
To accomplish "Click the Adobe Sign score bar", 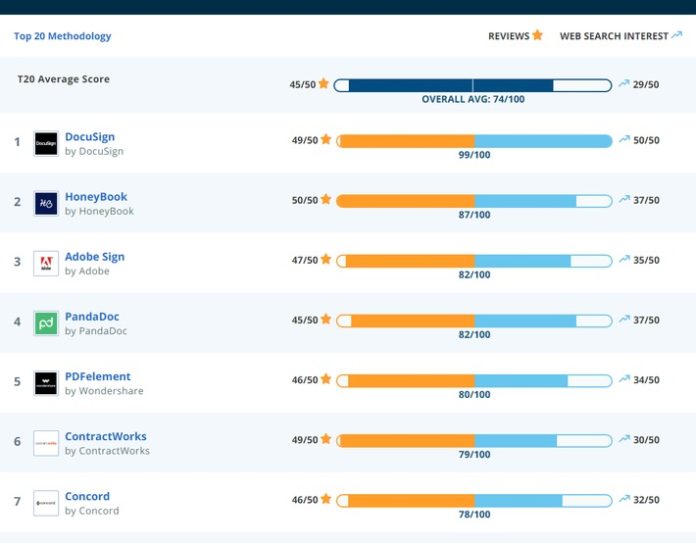I will [x=475, y=261].
